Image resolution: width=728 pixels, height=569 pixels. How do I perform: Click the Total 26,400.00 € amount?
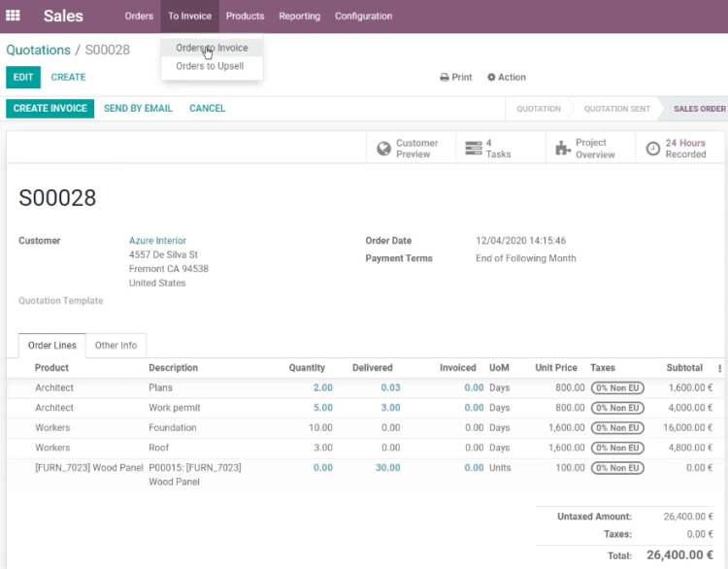pos(679,555)
